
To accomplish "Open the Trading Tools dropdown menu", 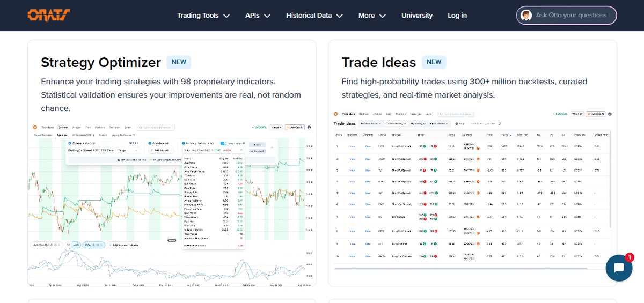I will (x=203, y=16).
